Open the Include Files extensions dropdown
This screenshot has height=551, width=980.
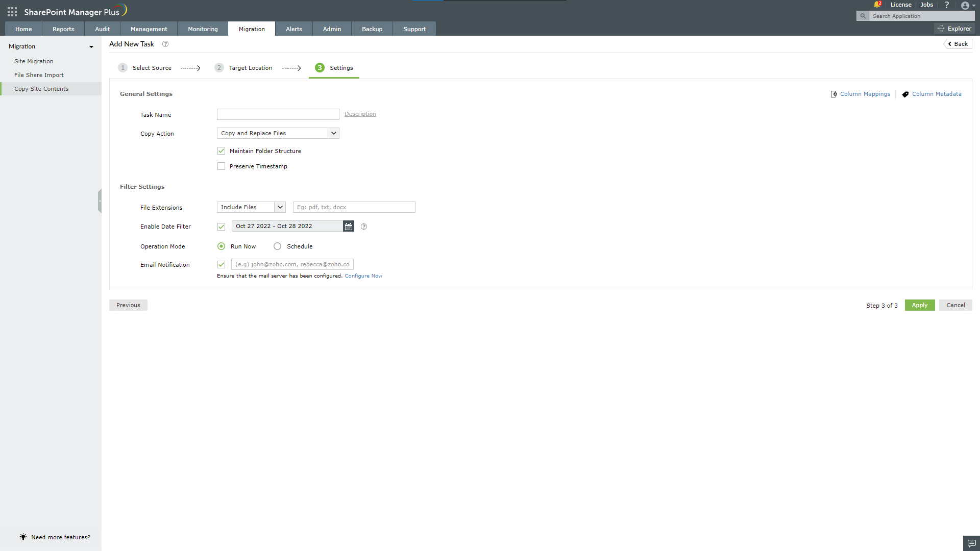[x=280, y=207]
